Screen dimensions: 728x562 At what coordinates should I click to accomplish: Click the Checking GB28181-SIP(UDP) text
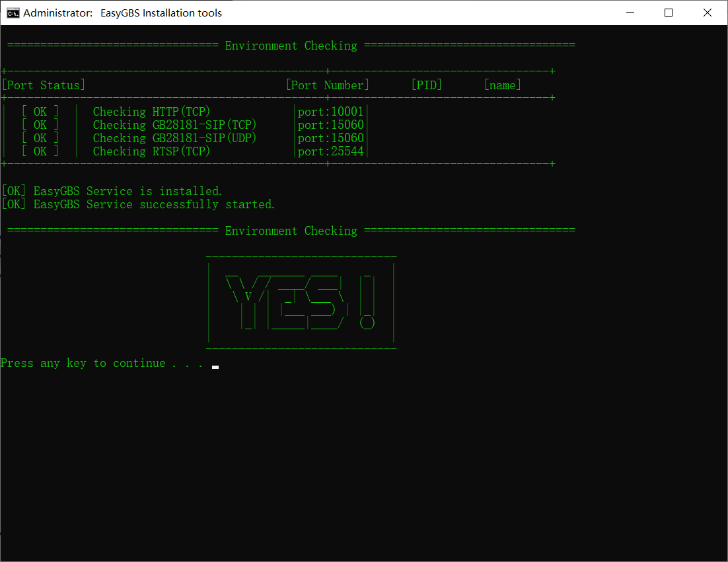point(174,138)
